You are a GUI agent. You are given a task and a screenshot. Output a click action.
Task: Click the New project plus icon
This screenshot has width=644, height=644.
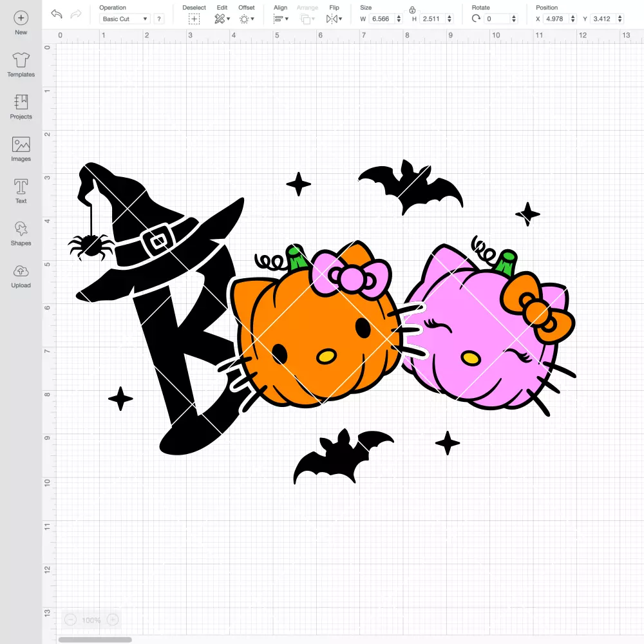click(21, 18)
